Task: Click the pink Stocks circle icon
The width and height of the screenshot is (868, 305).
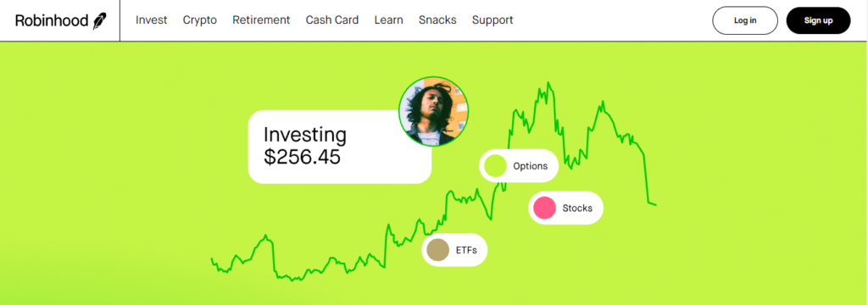Action: (545, 208)
